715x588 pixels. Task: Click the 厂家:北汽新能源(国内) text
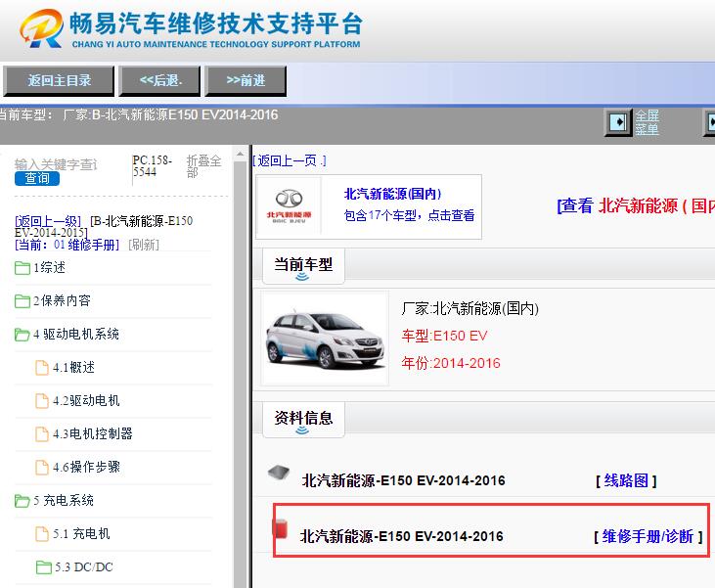click(470, 309)
